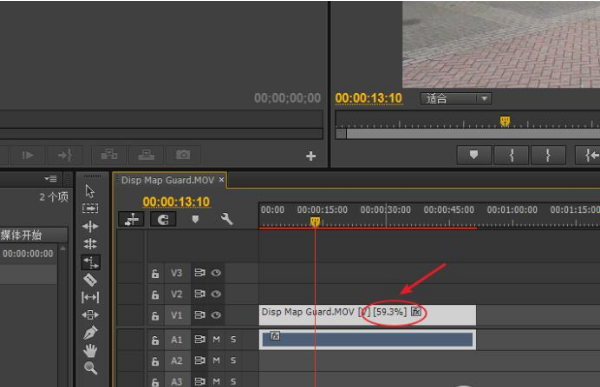Select the Selection arrow tool
Image resolution: width=600 pixels, height=387 pixels.
coord(90,191)
